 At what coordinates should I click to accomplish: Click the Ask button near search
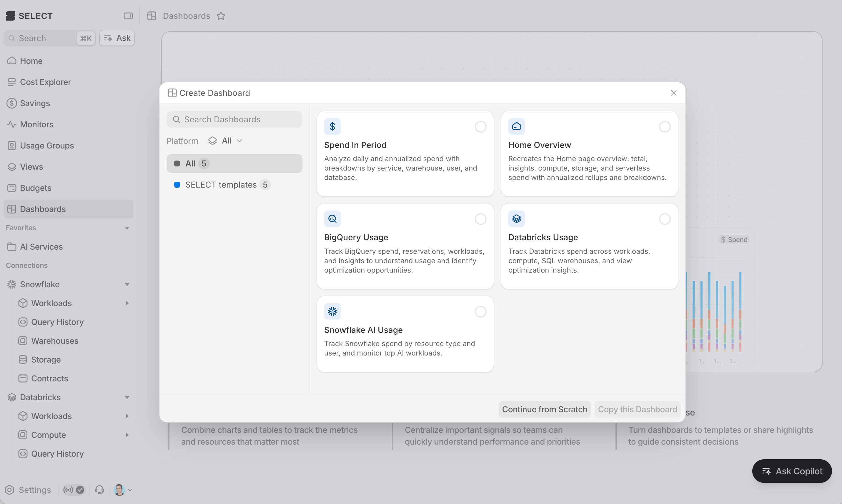(x=117, y=38)
